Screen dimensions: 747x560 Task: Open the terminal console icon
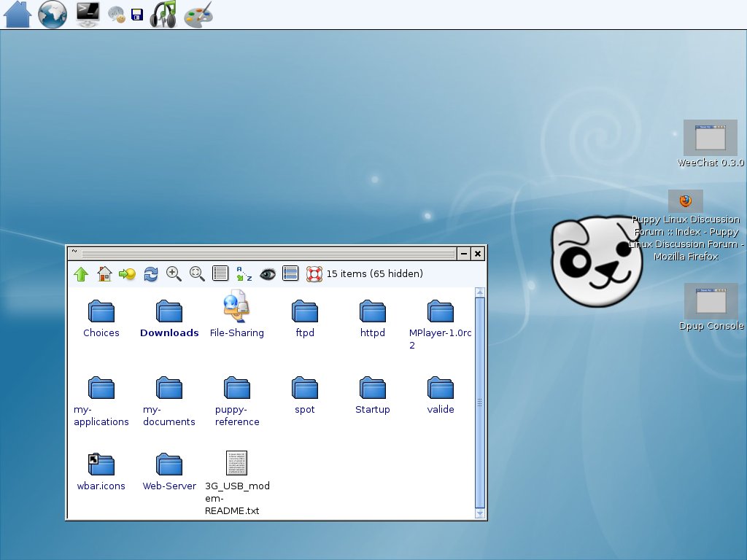coord(88,14)
